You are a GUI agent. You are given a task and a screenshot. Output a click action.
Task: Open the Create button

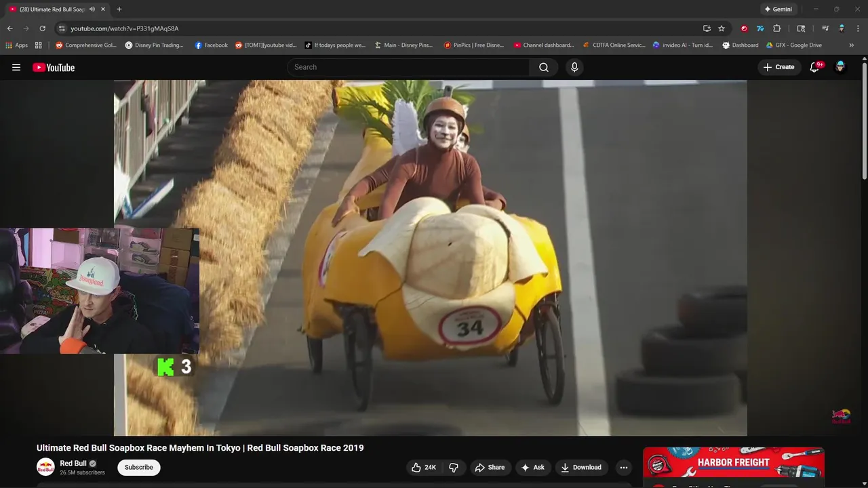pyautogui.click(x=778, y=67)
